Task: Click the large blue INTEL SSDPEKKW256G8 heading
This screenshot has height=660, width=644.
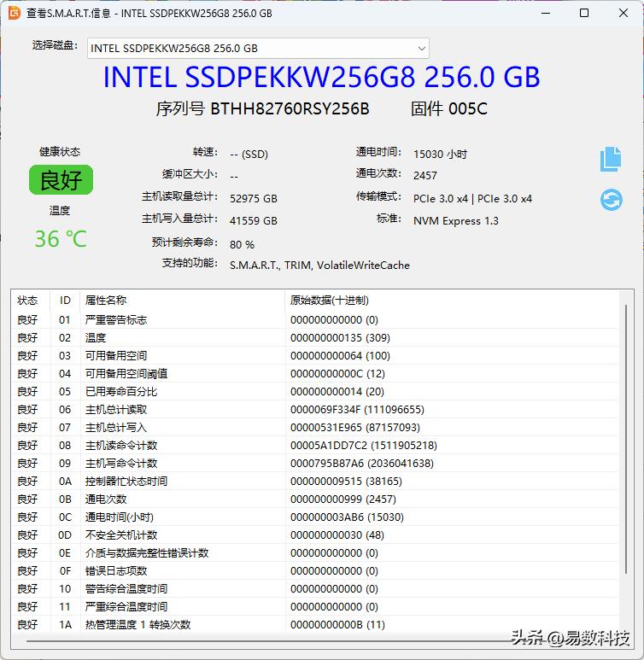Action: (321, 77)
